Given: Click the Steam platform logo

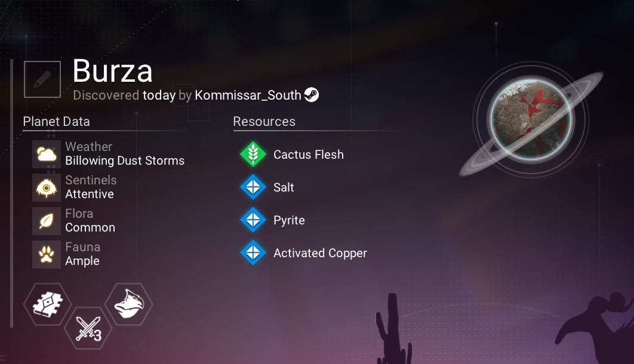Looking at the screenshot, I should point(312,95).
